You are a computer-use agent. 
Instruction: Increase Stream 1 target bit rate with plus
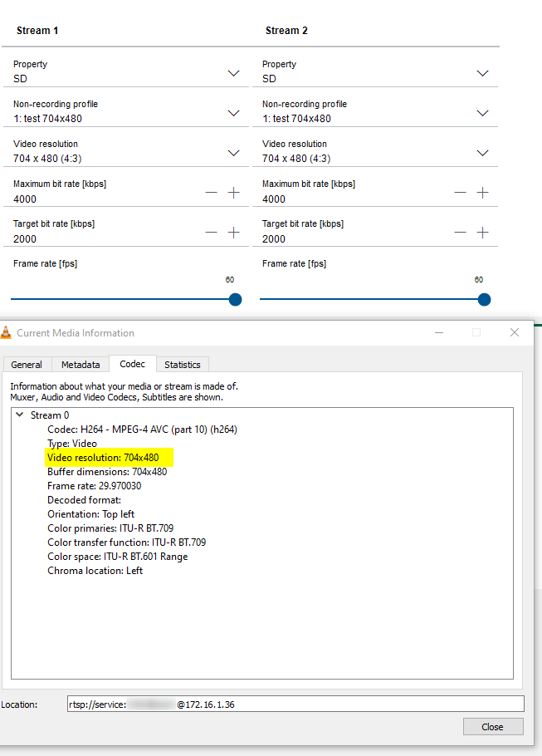pyautogui.click(x=233, y=233)
